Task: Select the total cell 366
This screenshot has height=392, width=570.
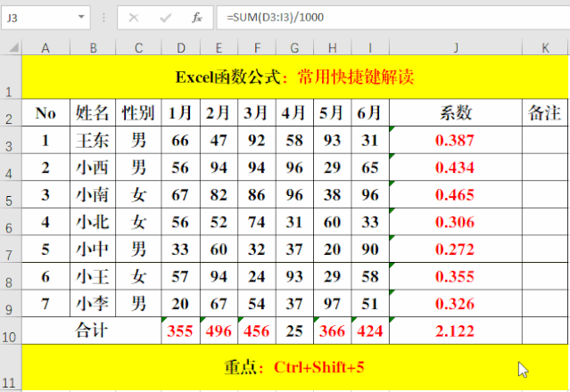Action: click(x=332, y=331)
